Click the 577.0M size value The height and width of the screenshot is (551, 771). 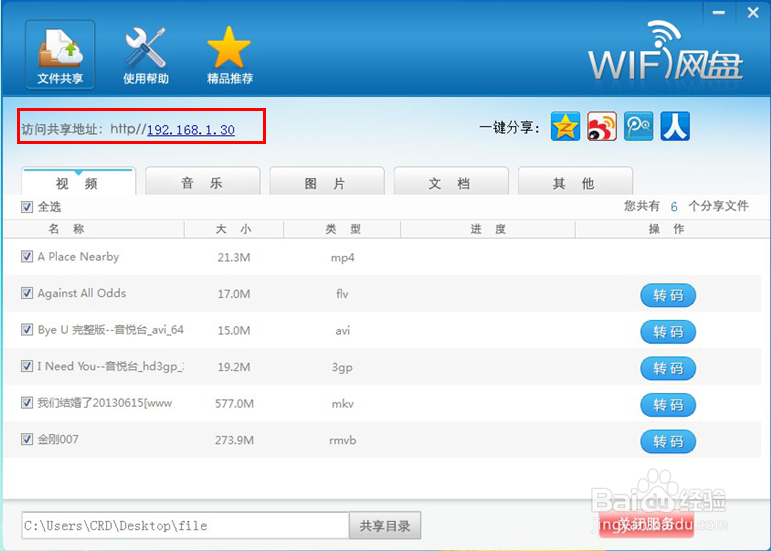[234, 404]
